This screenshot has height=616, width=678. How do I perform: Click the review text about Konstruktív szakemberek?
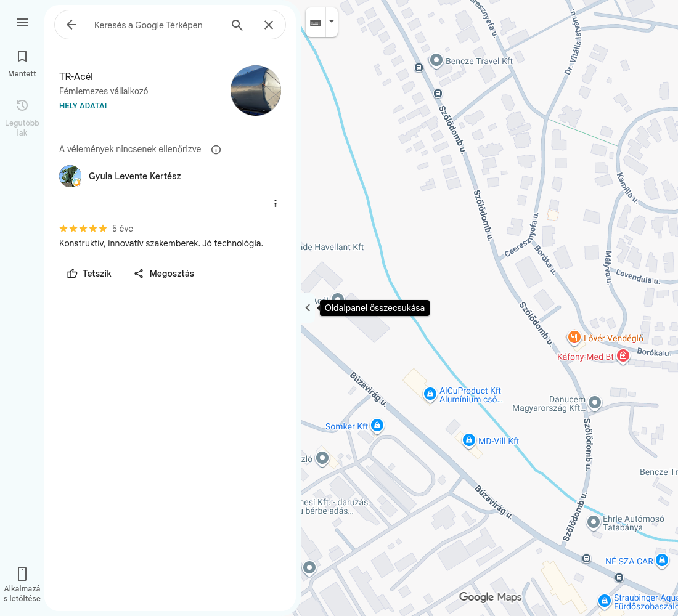161,243
